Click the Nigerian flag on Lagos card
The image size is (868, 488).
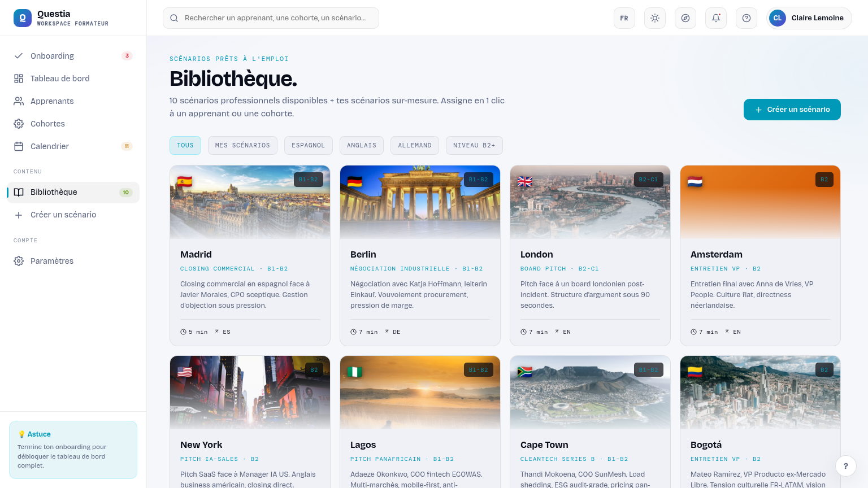355,372
